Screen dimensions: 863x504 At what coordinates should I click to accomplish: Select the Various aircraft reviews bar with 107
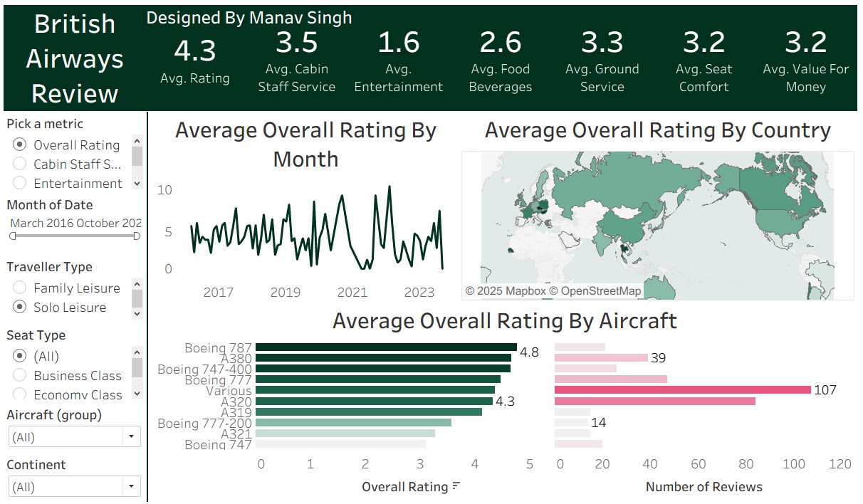coord(682,390)
